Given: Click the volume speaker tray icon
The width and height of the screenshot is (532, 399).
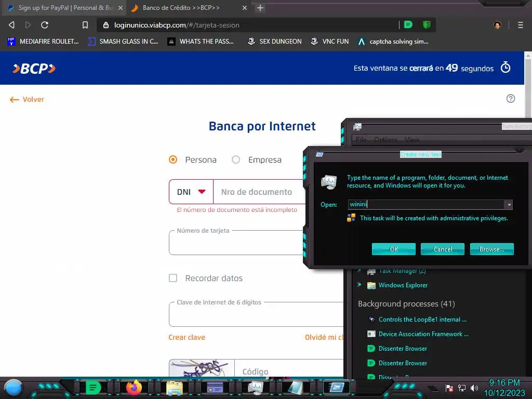Looking at the screenshot, I should click(474, 388).
